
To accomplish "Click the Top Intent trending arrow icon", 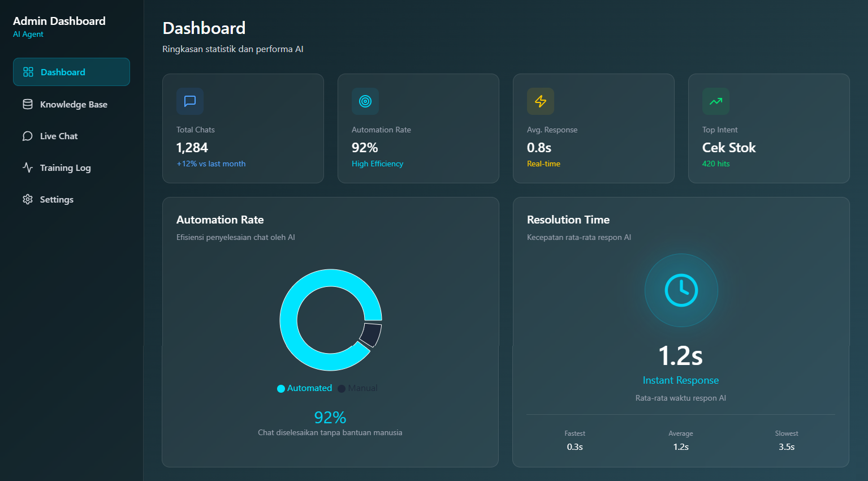I will (x=715, y=101).
